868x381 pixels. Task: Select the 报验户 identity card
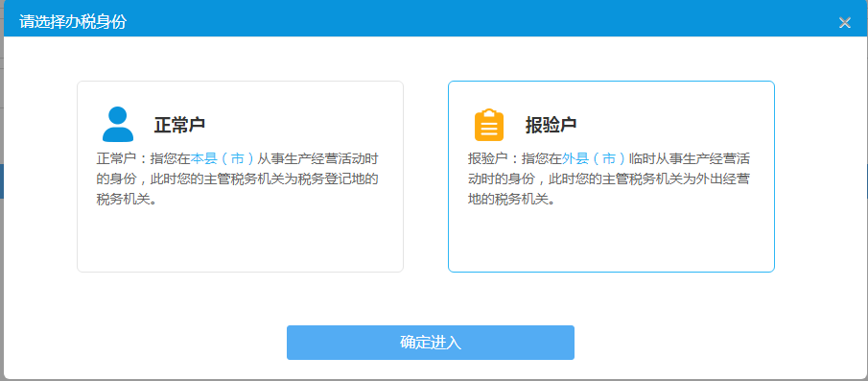pos(611,177)
